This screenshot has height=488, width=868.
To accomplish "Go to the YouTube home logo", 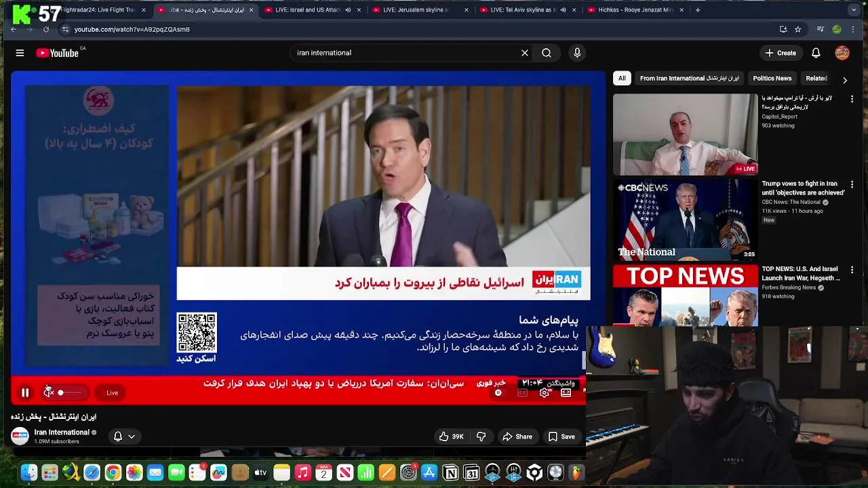I will click(x=58, y=53).
